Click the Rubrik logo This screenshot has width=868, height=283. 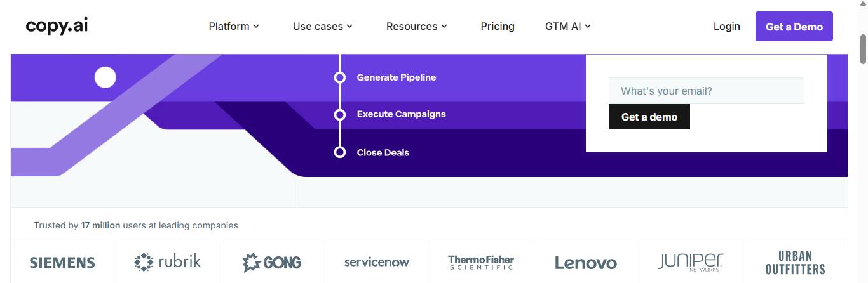pos(168,261)
